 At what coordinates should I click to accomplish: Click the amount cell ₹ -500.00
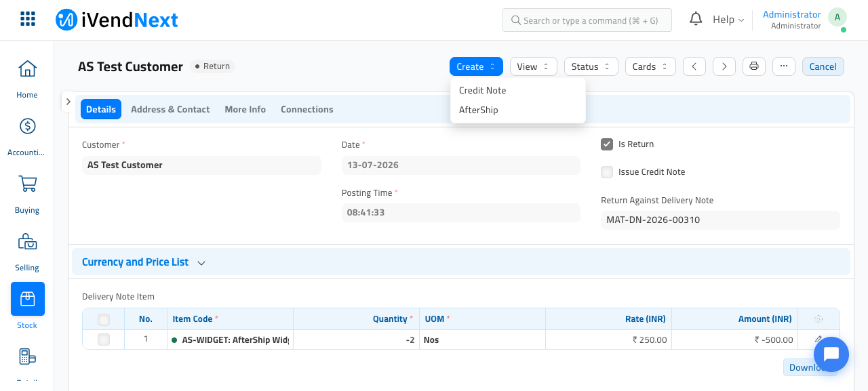pos(734,339)
